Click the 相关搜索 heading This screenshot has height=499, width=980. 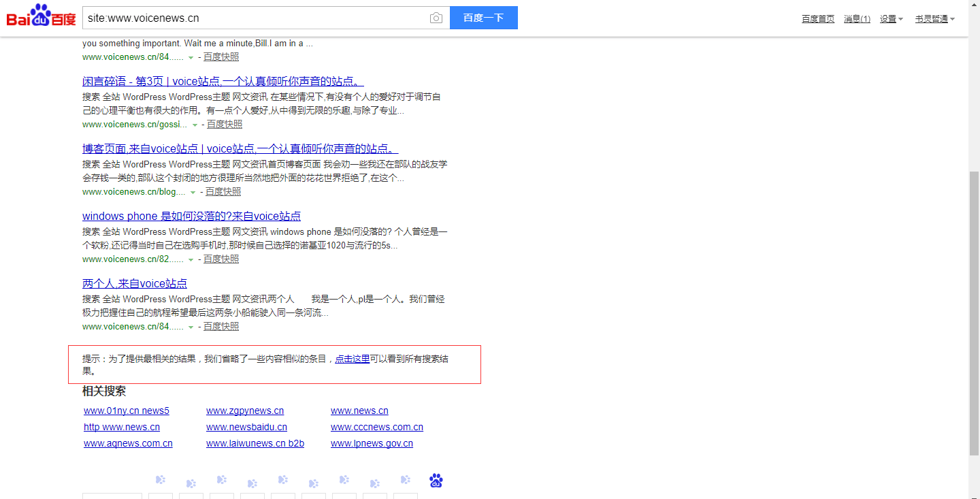[104, 391]
